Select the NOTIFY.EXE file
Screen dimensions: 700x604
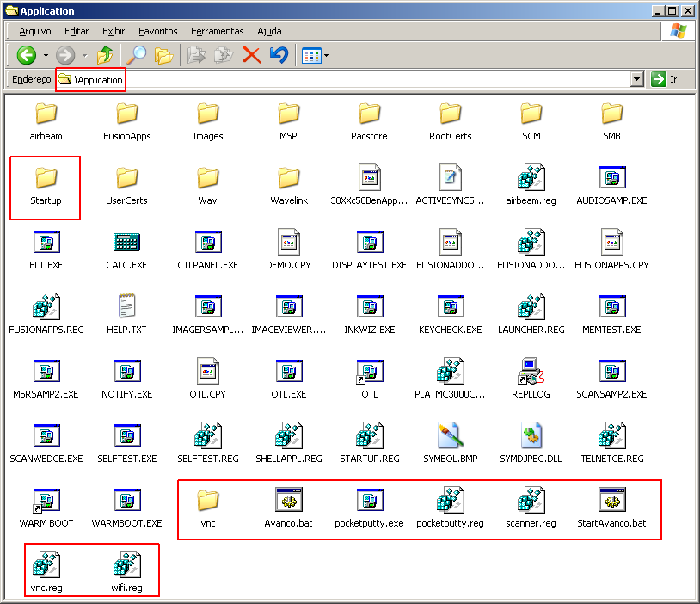coord(126,379)
